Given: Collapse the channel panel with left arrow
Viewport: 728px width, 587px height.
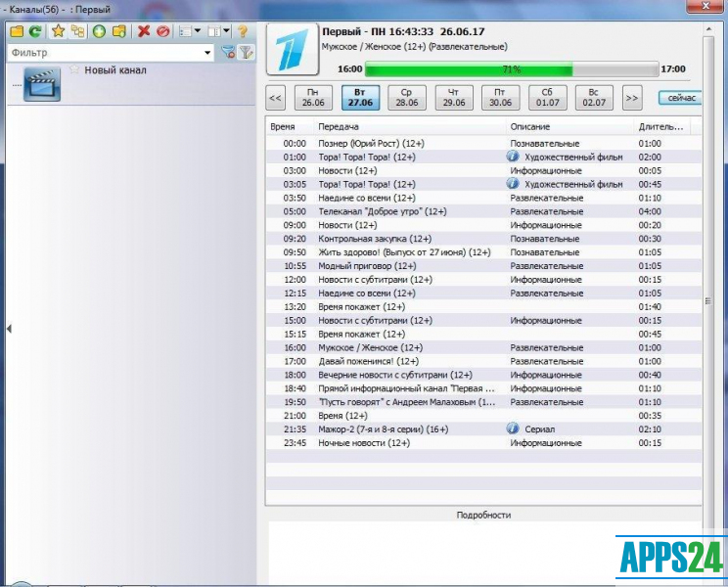Looking at the screenshot, I should coord(9,329).
